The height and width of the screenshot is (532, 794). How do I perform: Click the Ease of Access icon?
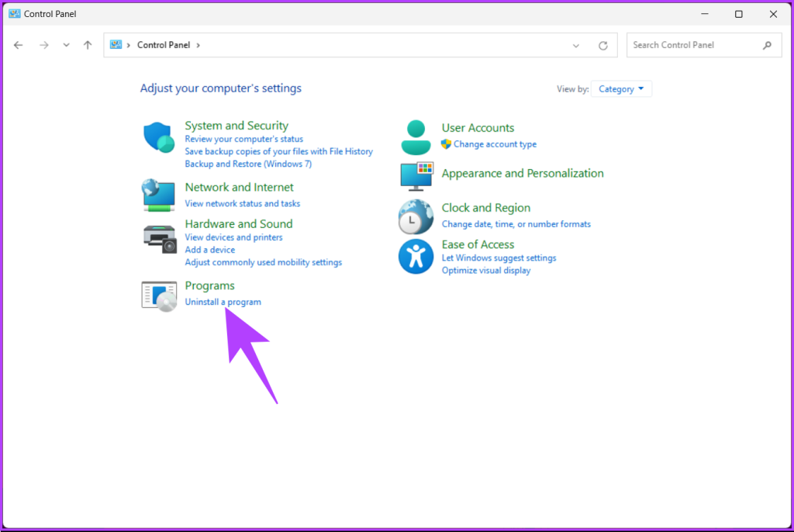416,257
